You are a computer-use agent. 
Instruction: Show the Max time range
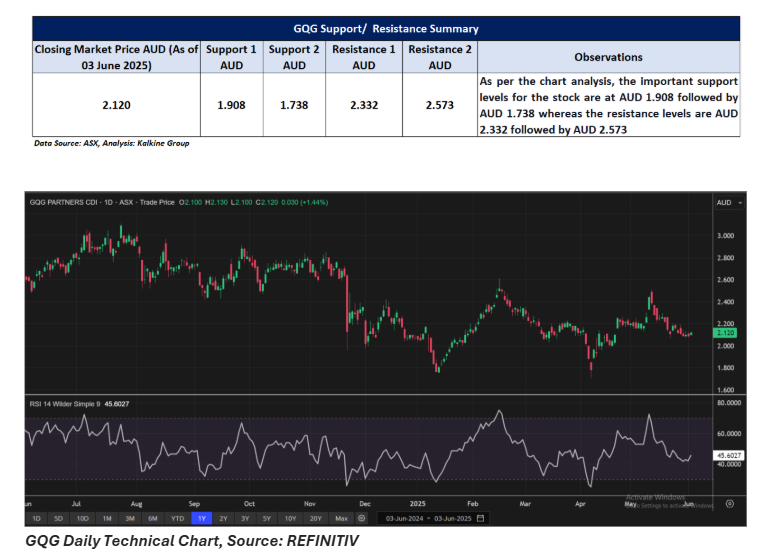(341, 518)
